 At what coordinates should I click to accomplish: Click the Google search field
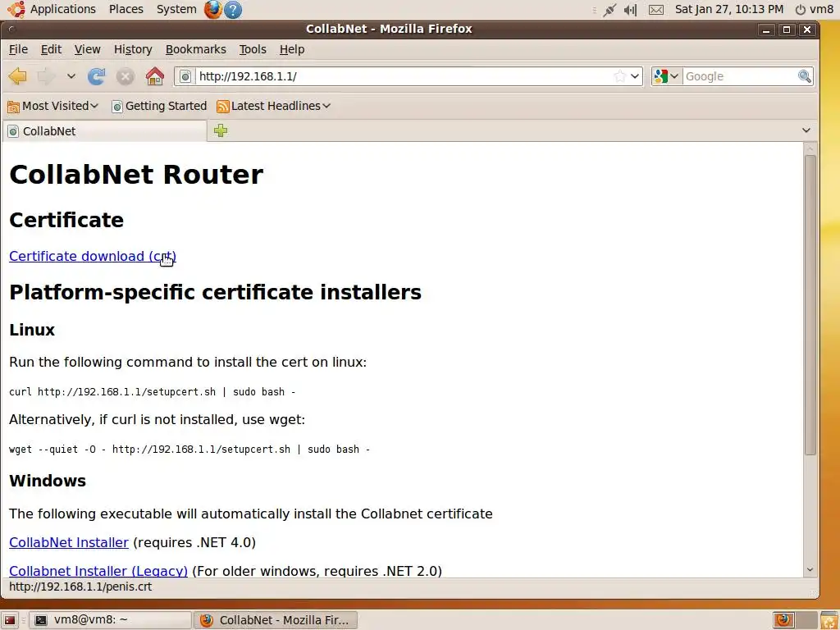(x=741, y=76)
